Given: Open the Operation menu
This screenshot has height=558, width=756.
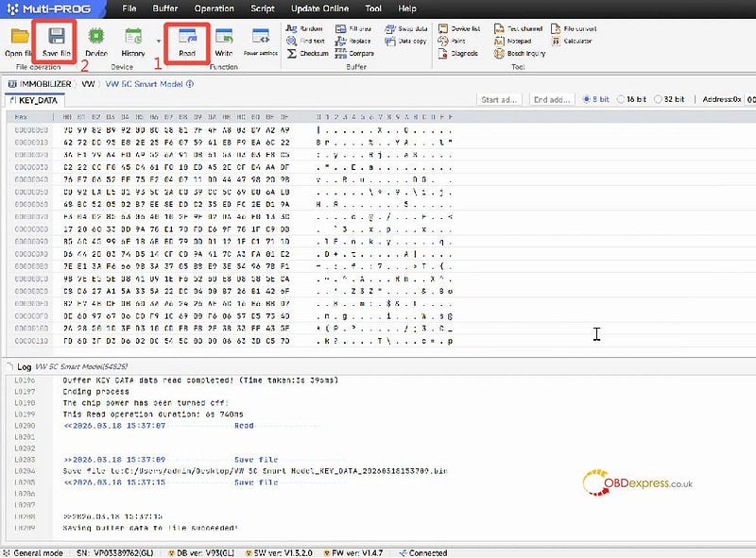Looking at the screenshot, I should [215, 8].
